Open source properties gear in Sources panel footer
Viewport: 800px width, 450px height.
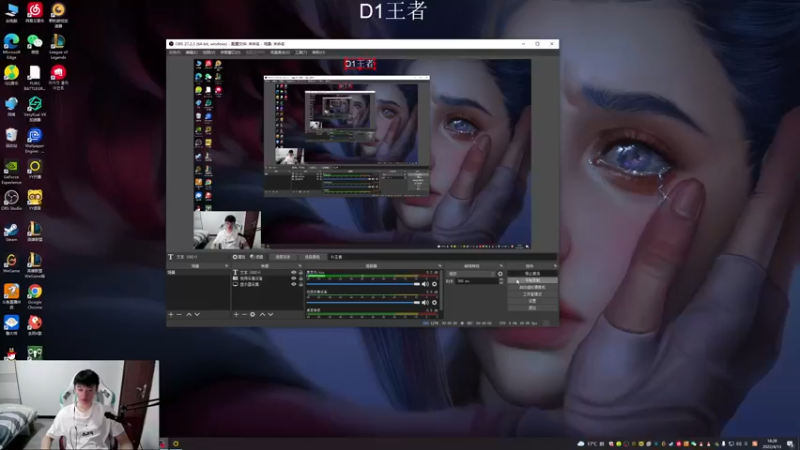pyautogui.click(x=253, y=314)
